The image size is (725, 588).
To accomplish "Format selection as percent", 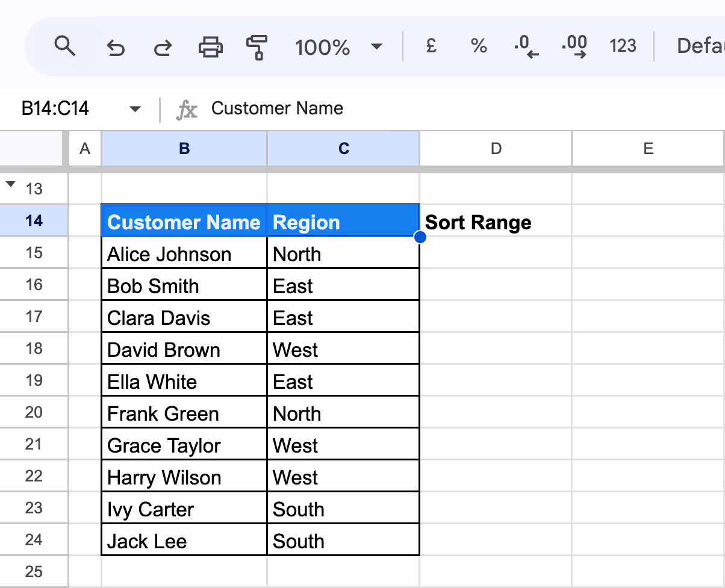I will (478, 46).
